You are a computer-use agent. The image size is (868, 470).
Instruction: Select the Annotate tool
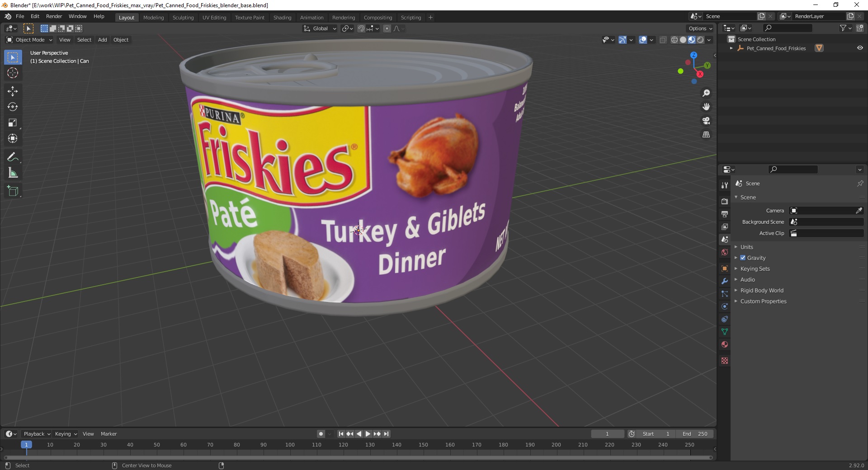click(13, 157)
